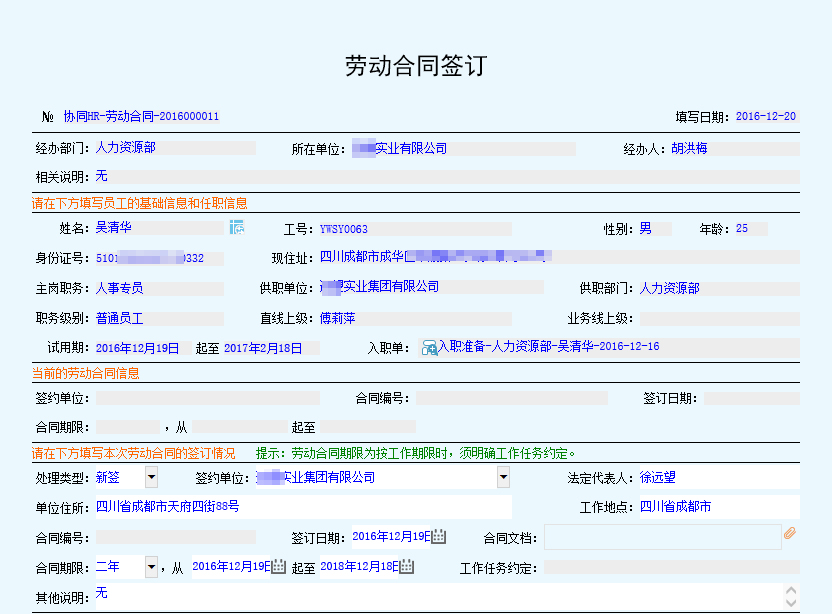The width and height of the screenshot is (832, 614).
Task: Click the 相关说明 field
Action: pyautogui.click(x=447, y=177)
